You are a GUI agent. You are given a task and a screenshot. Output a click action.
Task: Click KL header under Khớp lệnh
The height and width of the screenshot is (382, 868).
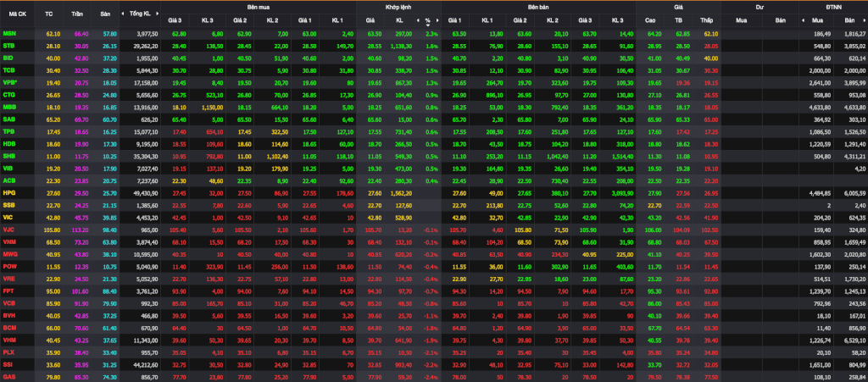[x=399, y=20]
